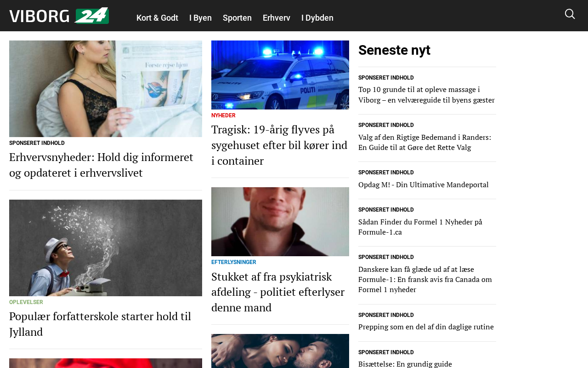Open the search magnifier icon
The height and width of the screenshot is (368, 588).
point(570,14)
